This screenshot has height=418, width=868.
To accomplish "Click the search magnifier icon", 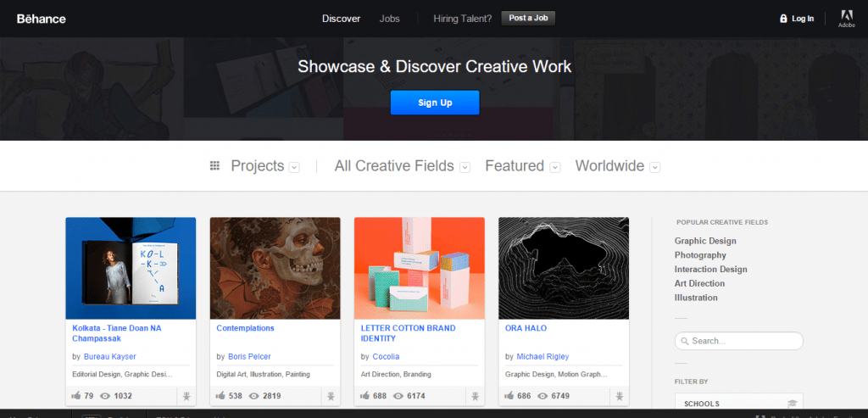I will [685, 341].
